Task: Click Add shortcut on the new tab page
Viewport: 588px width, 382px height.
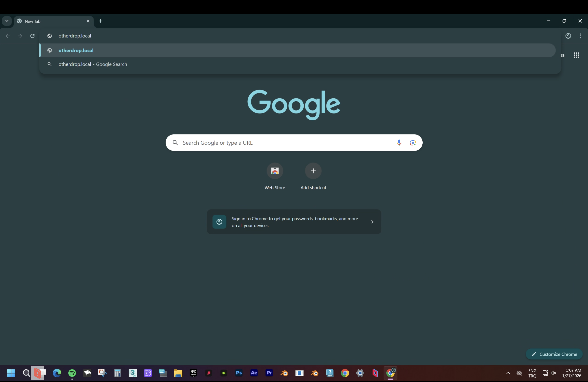Action: coord(313,171)
